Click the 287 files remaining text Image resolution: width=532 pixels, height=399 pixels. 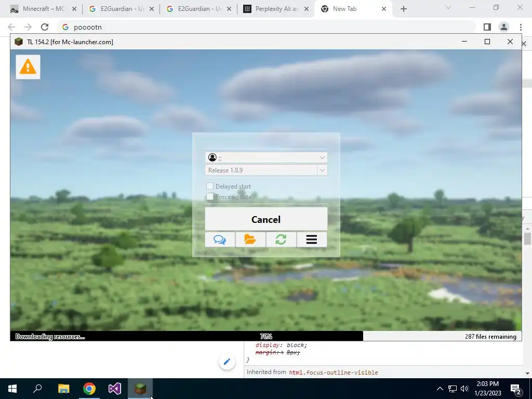point(490,337)
